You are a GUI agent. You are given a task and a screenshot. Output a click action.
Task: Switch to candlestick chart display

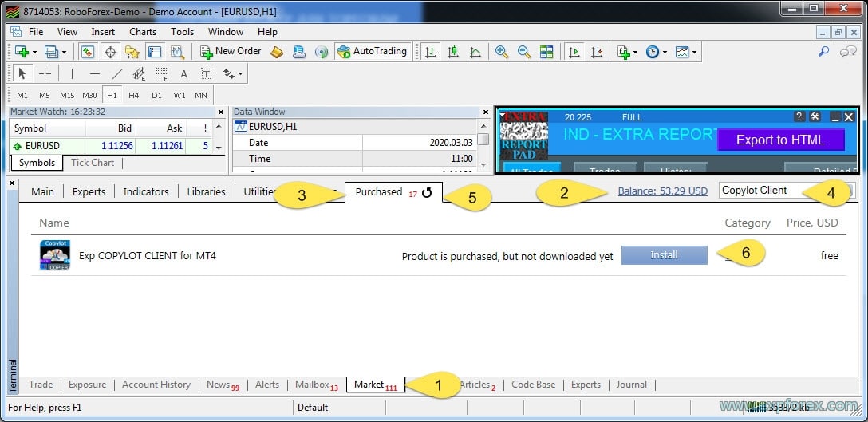pos(453,52)
